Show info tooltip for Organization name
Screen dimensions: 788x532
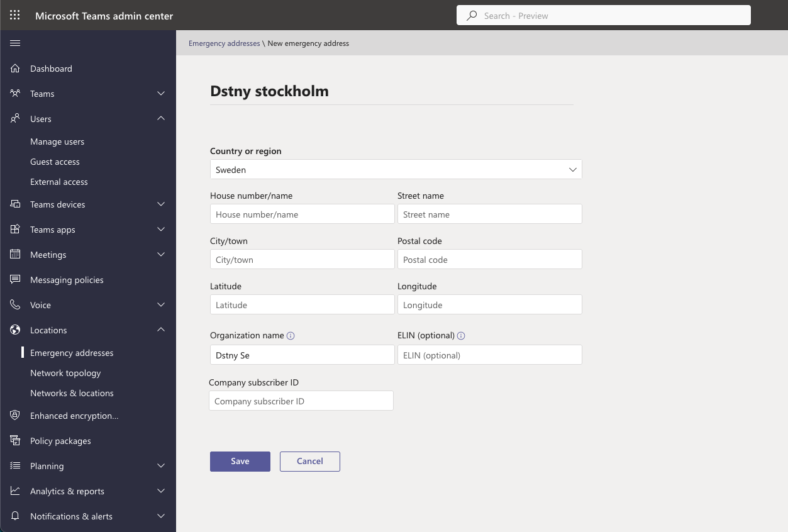click(x=291, y=336)
